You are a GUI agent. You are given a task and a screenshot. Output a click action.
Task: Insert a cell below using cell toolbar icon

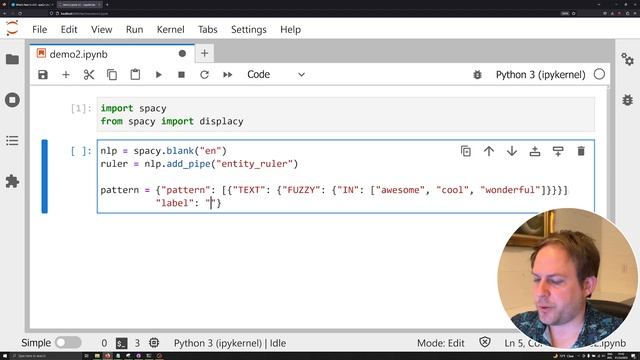(558, 151)
